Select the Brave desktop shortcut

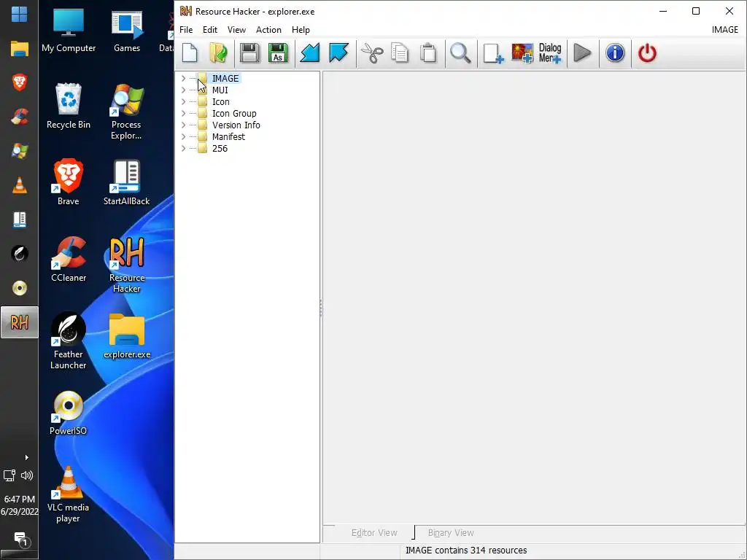coord(68,182)
